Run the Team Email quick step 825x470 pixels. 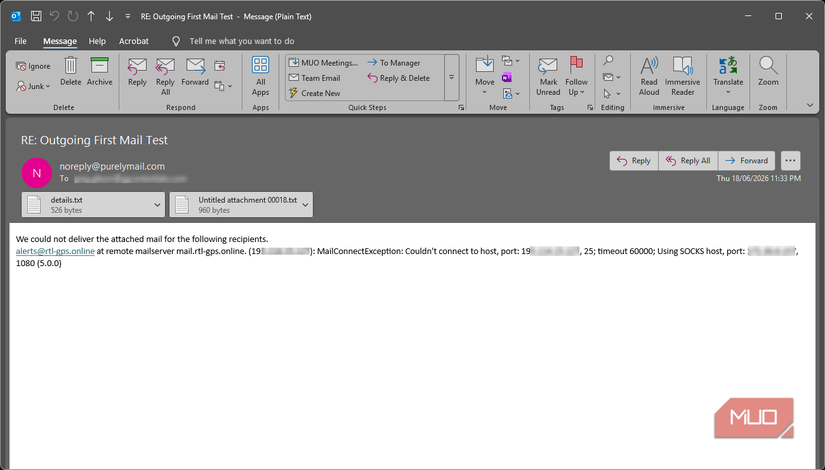[x=315, y=78]
